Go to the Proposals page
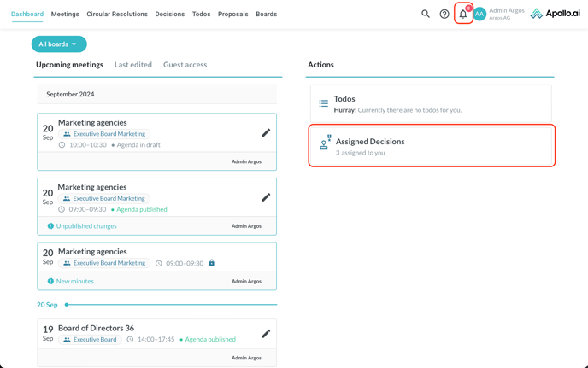588x368 pixels. point(232,15)
